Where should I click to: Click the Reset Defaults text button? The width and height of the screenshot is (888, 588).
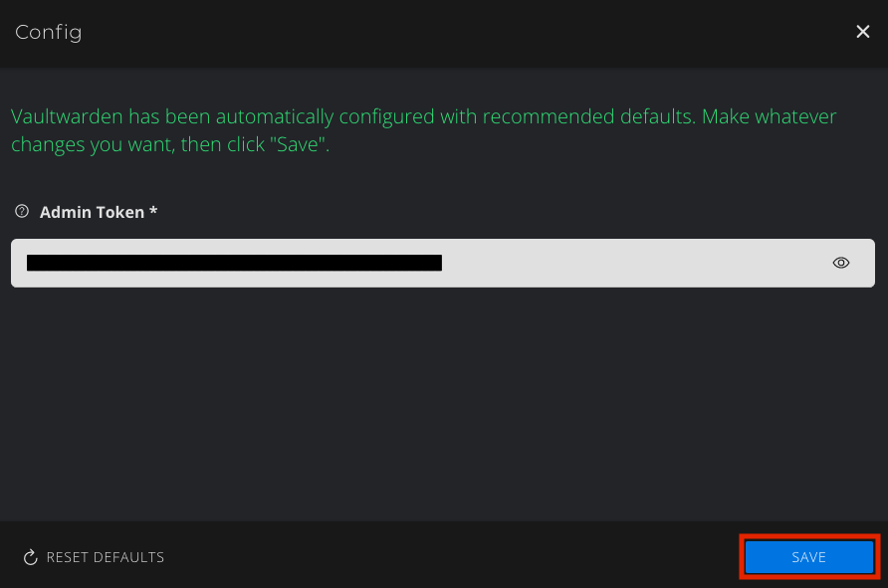pos(105,557)
